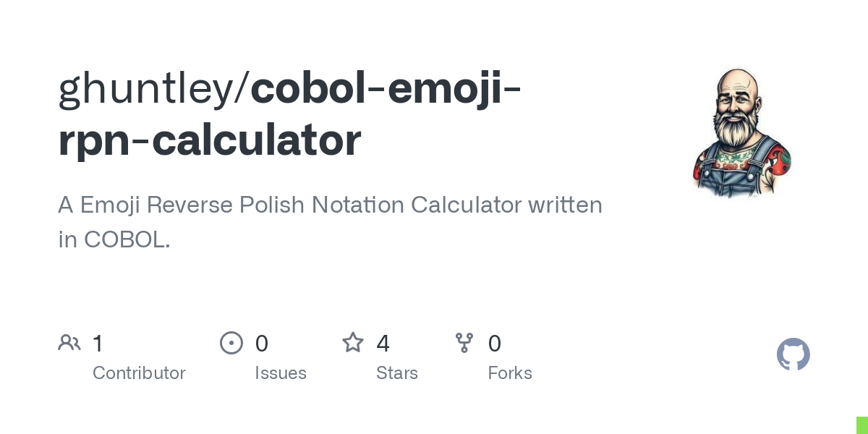Click the Issues label

[x=281, y=373]
